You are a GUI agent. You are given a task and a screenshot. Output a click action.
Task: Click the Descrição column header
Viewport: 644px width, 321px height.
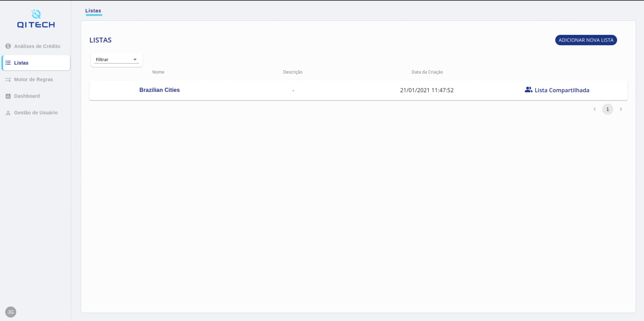coord(293,72)
